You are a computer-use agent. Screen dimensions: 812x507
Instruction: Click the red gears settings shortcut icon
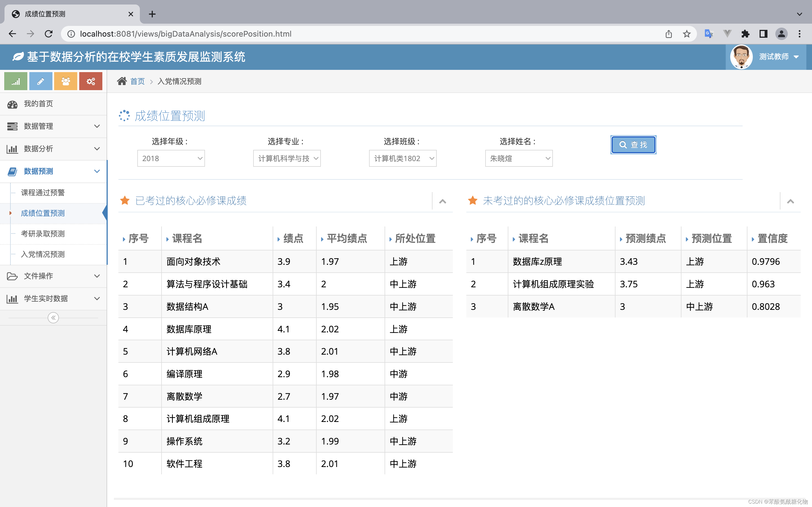(91, 81)
